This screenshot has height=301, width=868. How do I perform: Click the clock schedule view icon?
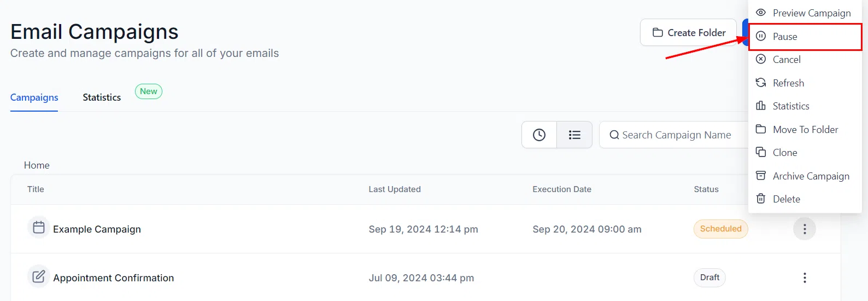click(539, 135)
